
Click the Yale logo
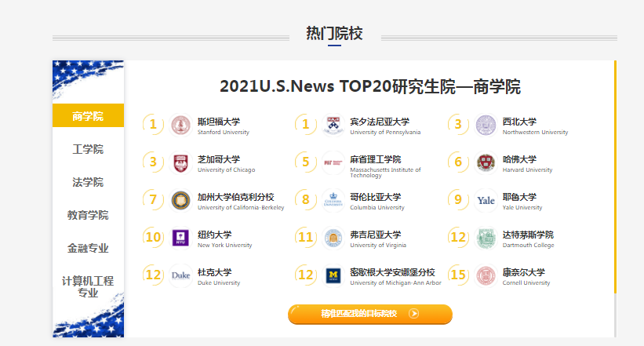pyautogui.click(x=486, y=201)
